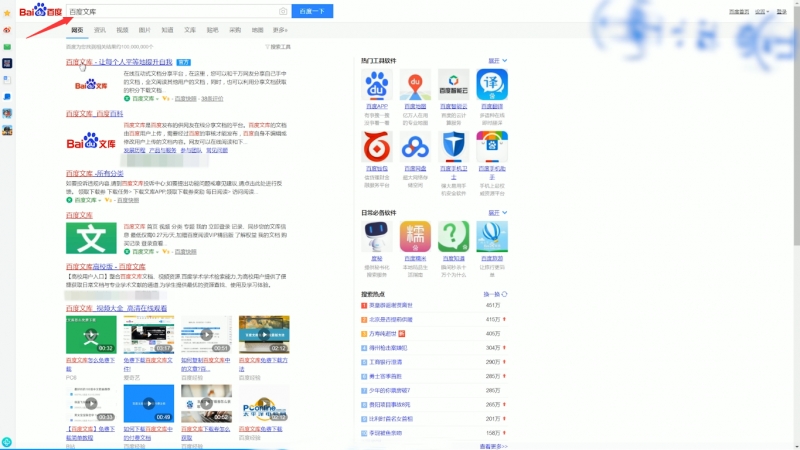Screen dimensions: 800x450
Task: Open dark blue app icon in left sidebar
Action: 7,63
